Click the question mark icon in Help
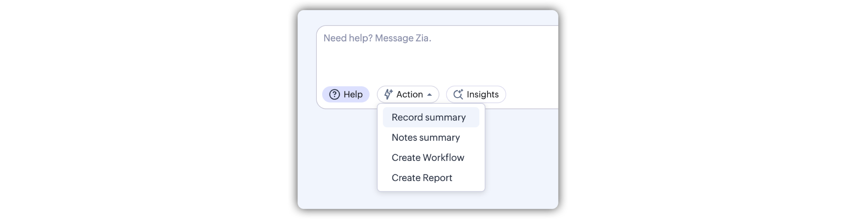The image size is (868, 219). (334, 94)
